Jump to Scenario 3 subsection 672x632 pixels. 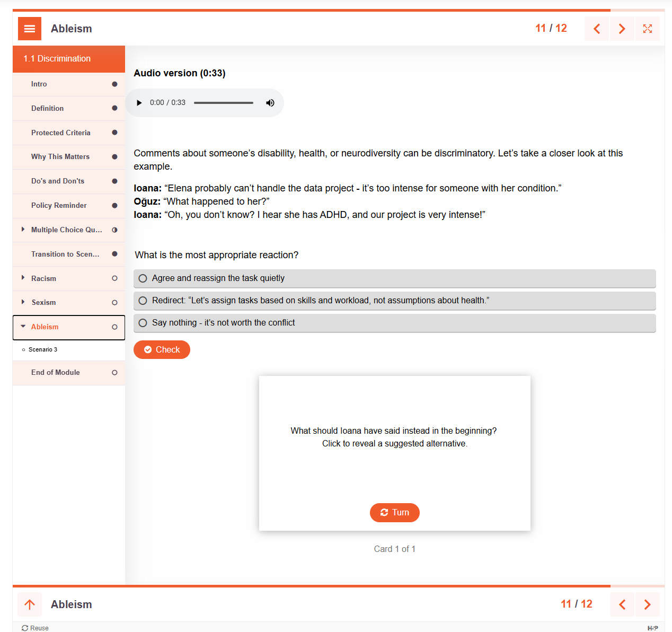42,350
